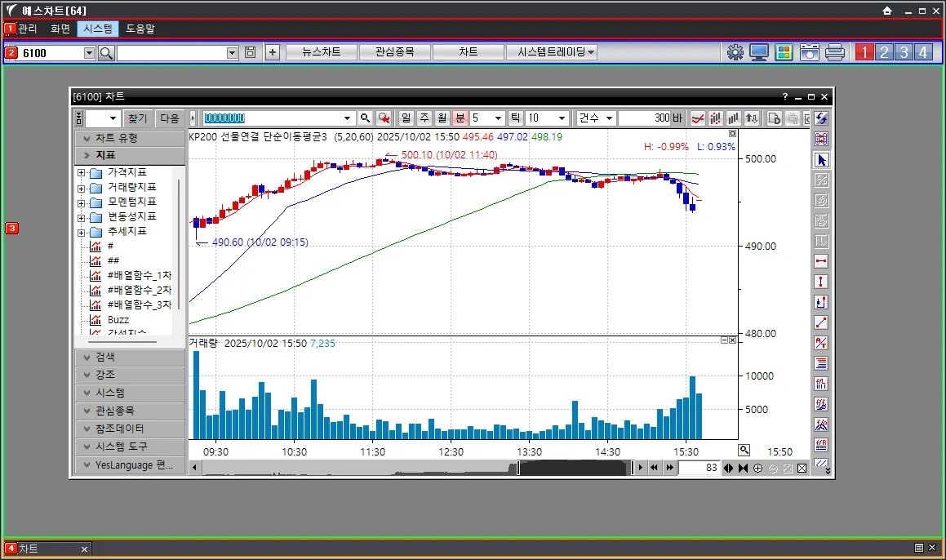Click the 뉴스차트 button

(x=321, y=52)
